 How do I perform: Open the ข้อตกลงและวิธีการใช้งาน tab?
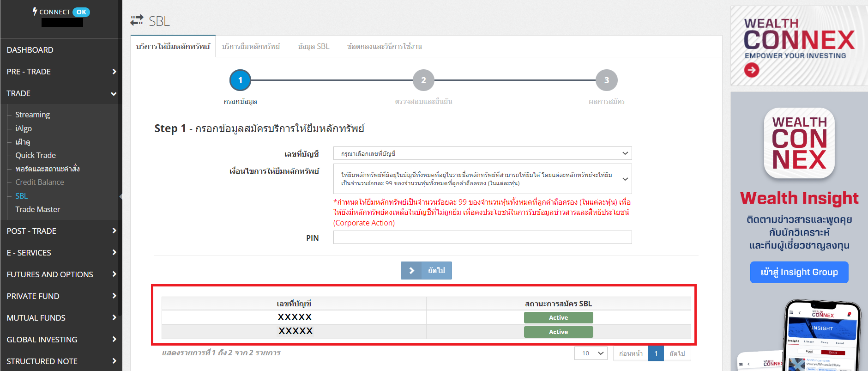384,47
